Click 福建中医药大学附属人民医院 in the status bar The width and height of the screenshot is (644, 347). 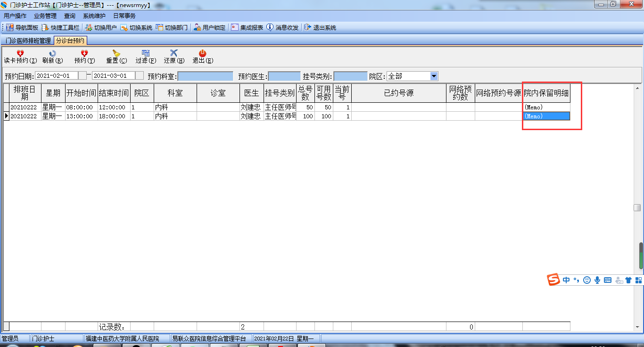[122, 339]
